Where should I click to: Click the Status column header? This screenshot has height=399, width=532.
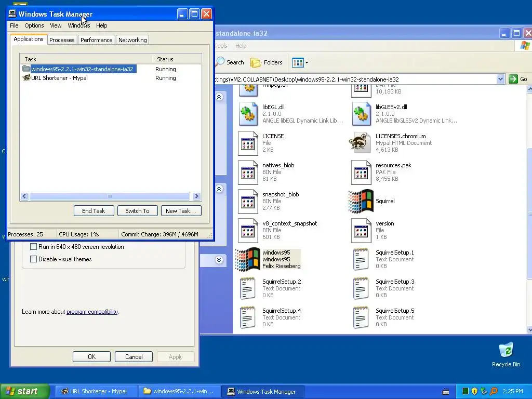[177, 59]
